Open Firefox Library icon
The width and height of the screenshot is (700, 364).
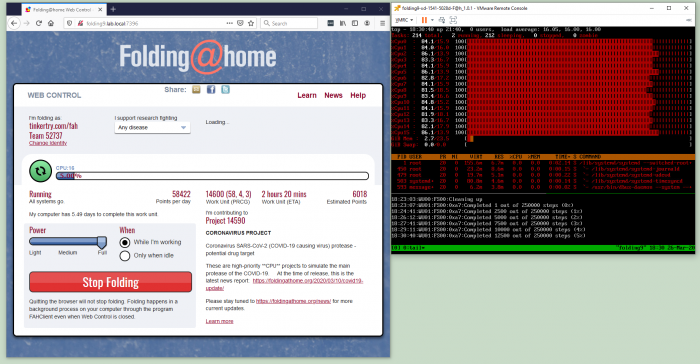(x=343, y=23)
